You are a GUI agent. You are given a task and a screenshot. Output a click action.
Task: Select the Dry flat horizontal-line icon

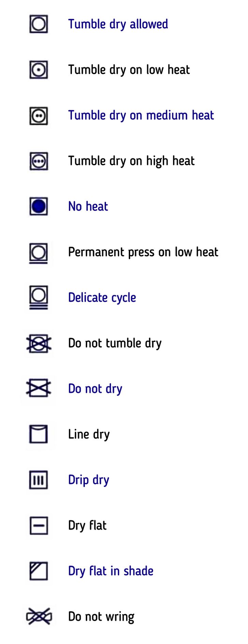[x=38, y=526]
